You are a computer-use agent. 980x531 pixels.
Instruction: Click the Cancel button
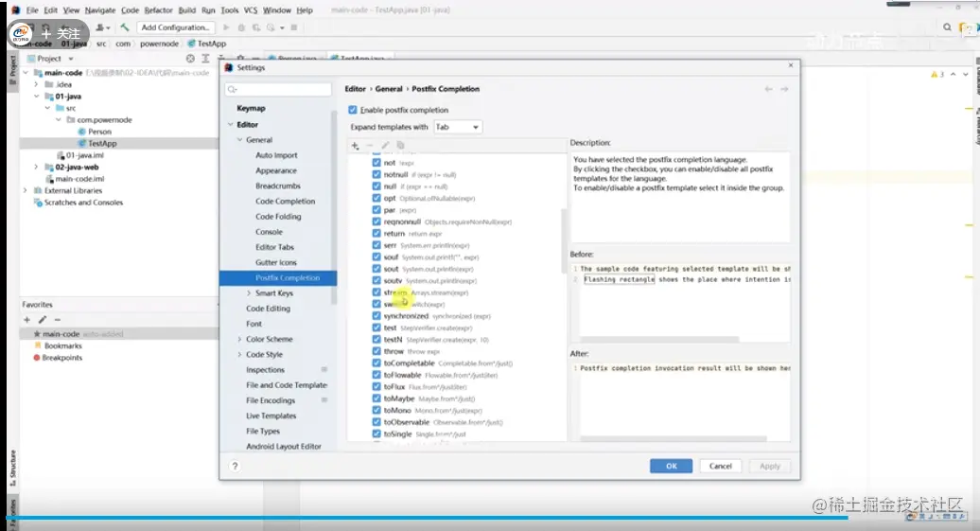[720, 466]
